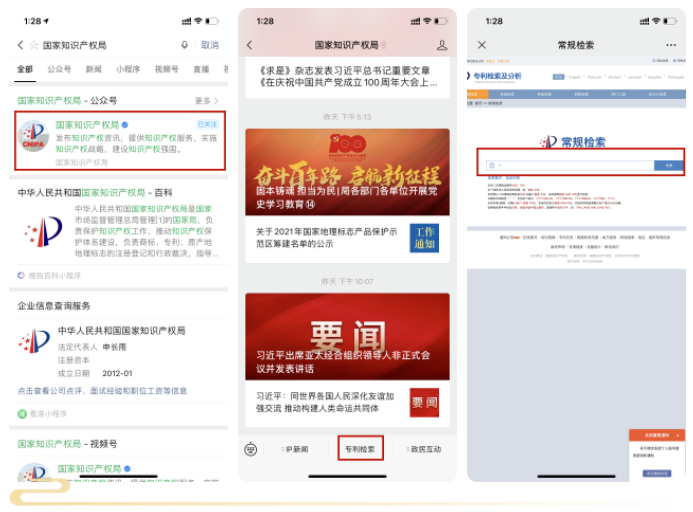The width and height of the screenshot is (693, 512).
Task: Expand 更多 for official account results
Action: (x=206, y=101)
